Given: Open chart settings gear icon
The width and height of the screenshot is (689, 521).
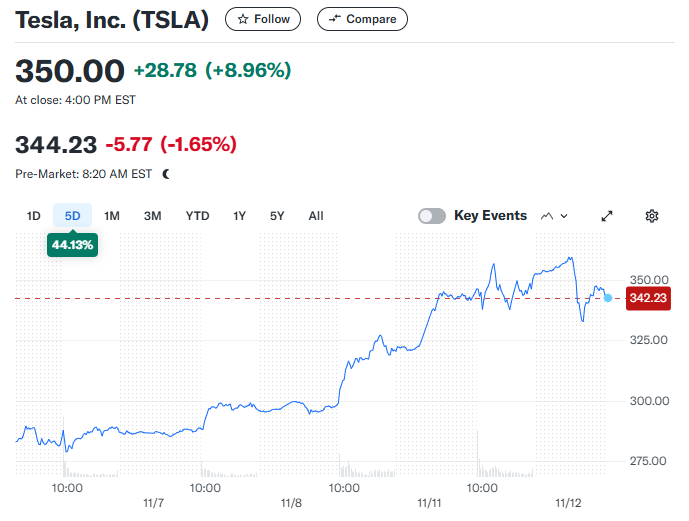Looking at the screenshot, I should click(x=652, y=216).
